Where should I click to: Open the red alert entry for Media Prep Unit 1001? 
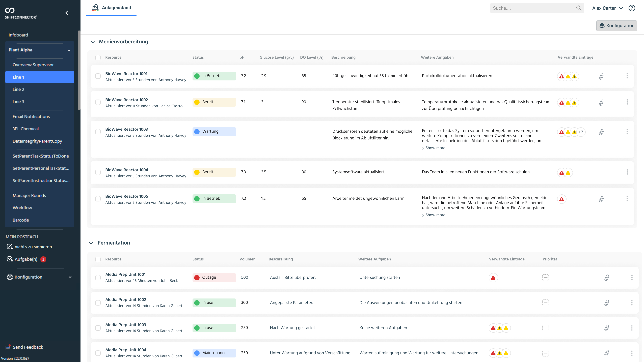click(493, 278)
